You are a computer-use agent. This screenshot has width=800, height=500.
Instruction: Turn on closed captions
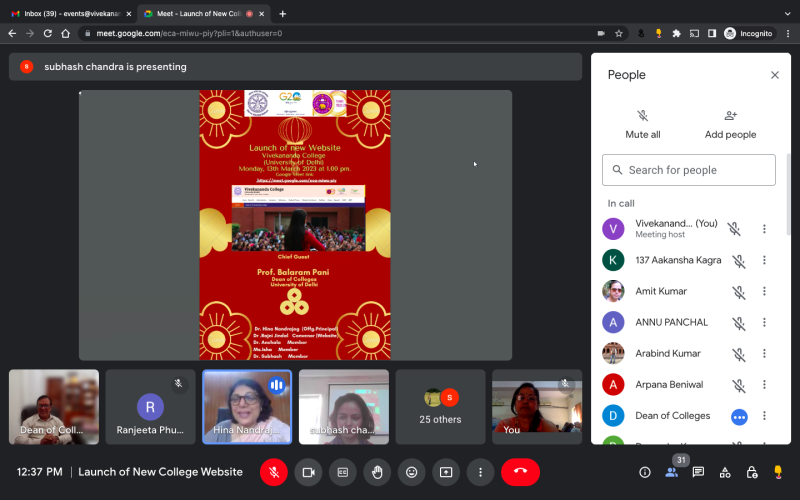tap(343, 472)
